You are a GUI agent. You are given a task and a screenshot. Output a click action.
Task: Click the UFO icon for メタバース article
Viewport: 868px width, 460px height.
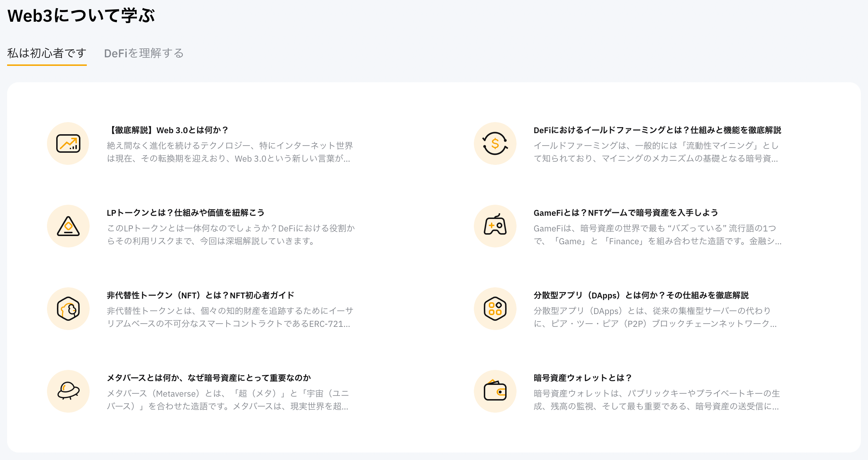point(68,392)
